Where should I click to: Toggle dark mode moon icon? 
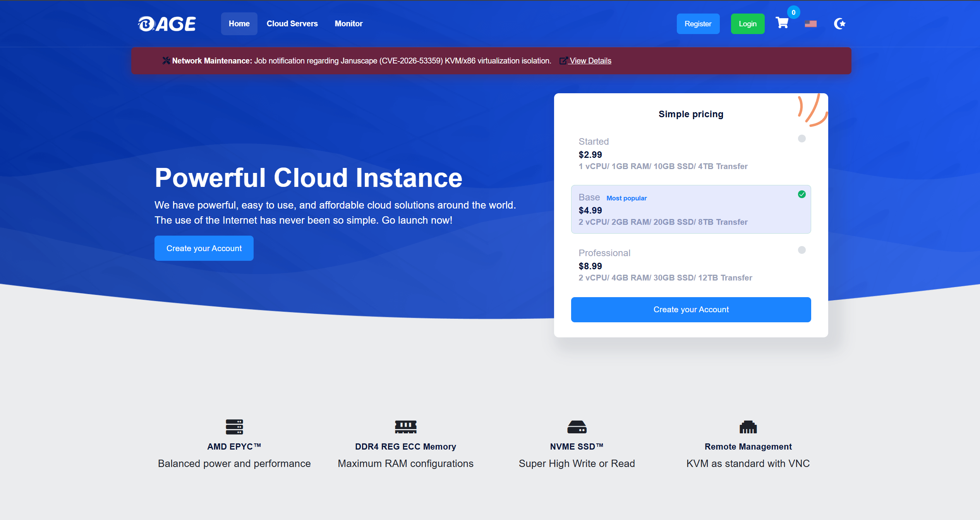839,24
